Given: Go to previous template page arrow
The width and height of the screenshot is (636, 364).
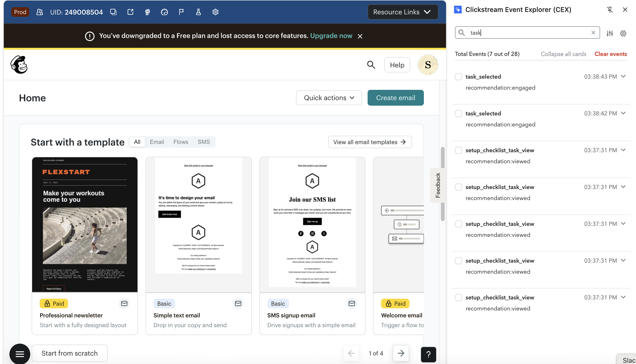Looking at the screenshot, I should tap(351, 353).
